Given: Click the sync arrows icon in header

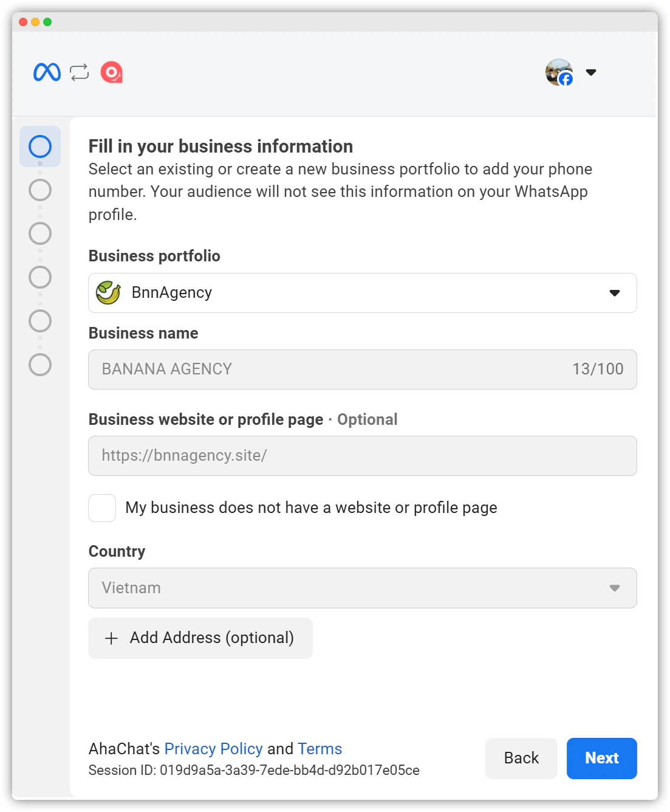Looking at the screenshot, I should (80, 72).
